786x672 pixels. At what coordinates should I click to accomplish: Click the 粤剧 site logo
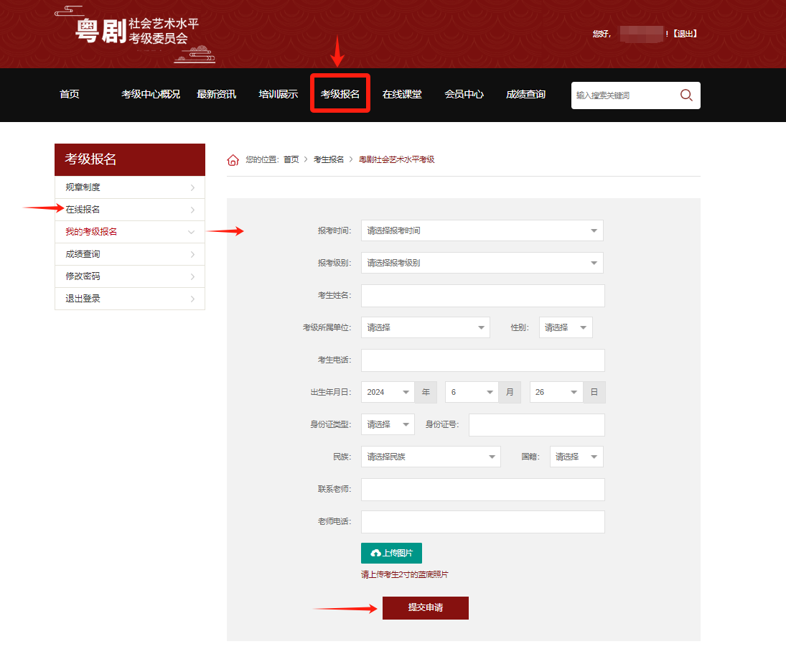136,34
